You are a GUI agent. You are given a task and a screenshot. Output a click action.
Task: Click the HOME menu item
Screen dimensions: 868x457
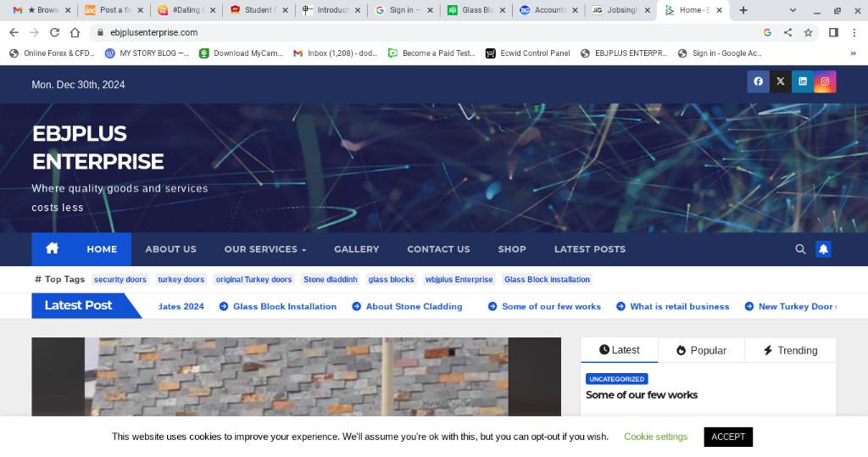[x=102, y=249]
